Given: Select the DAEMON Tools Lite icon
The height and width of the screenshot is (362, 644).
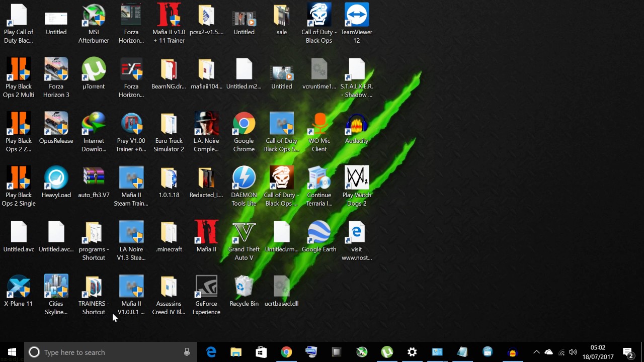Looking at the screenshot, I should click(x=244, y=186).
